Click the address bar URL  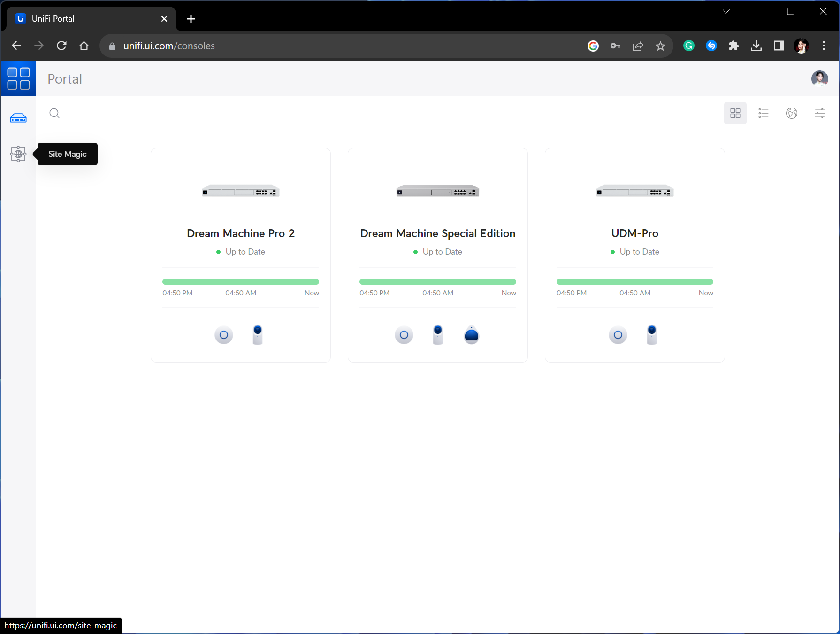point(169,46)
